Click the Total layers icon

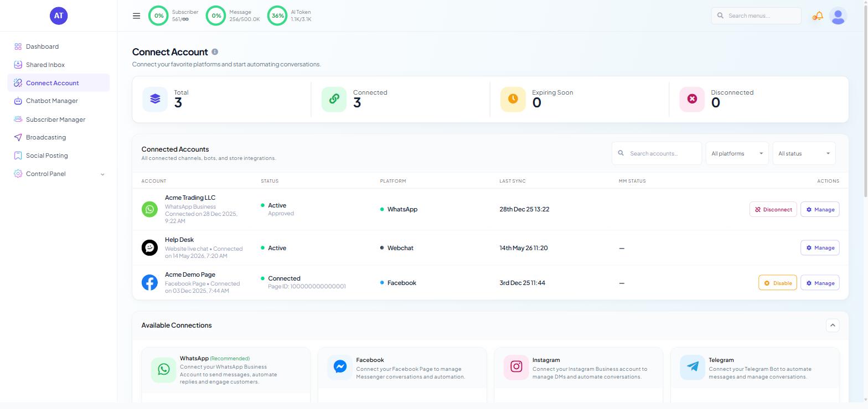coord(155,99)
